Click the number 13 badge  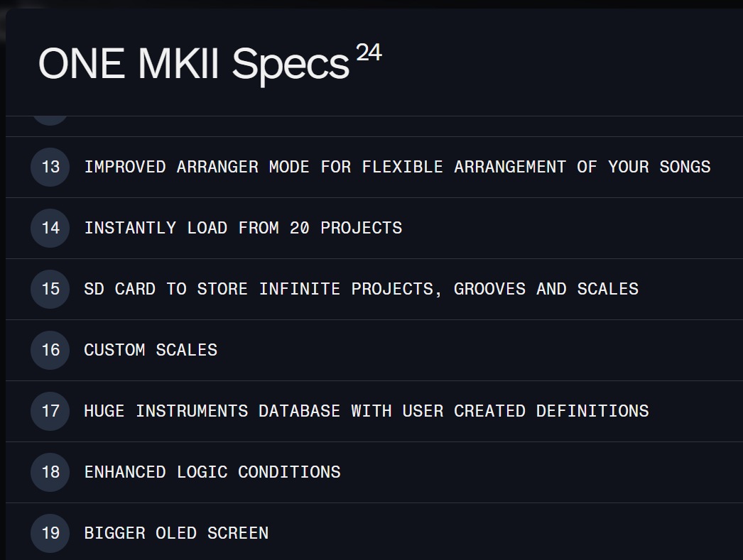[x=50, y=167]
